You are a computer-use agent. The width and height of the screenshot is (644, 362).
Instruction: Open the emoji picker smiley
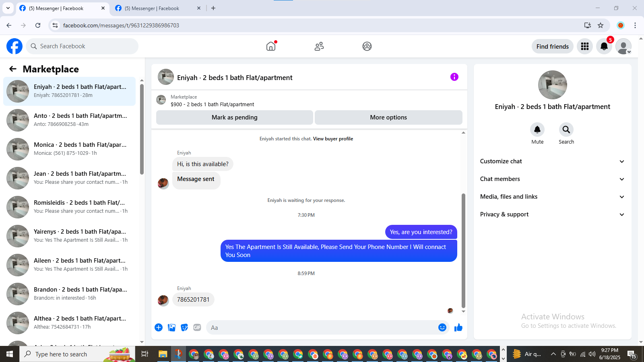coord(442,327)
